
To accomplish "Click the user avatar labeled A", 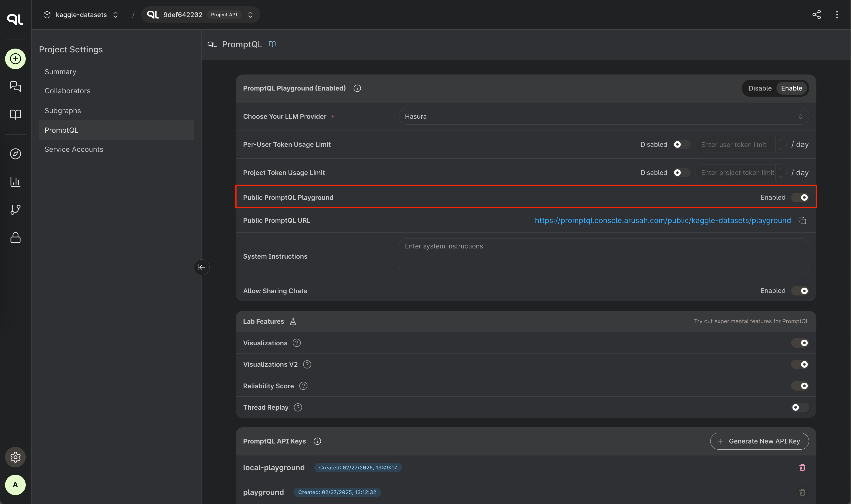I will [15, 485].
